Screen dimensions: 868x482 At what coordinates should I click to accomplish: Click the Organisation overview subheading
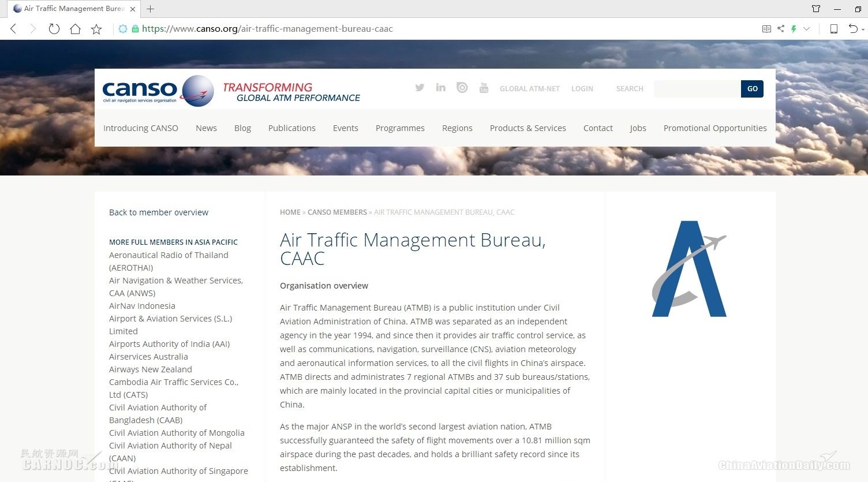(324, 286)
